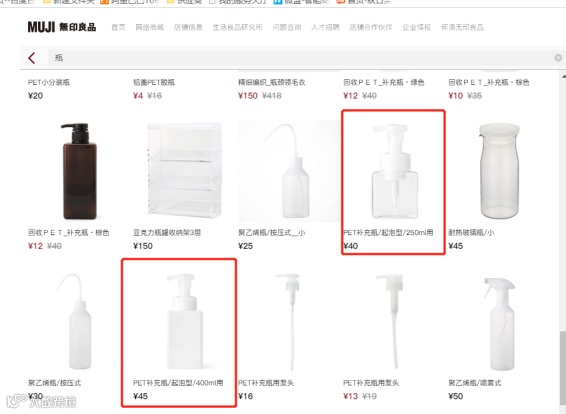The height and width of the screenshot is (414, 566).
Task: Open the small squeeze polyethylene bottle image
Action: tap(289, 170)
